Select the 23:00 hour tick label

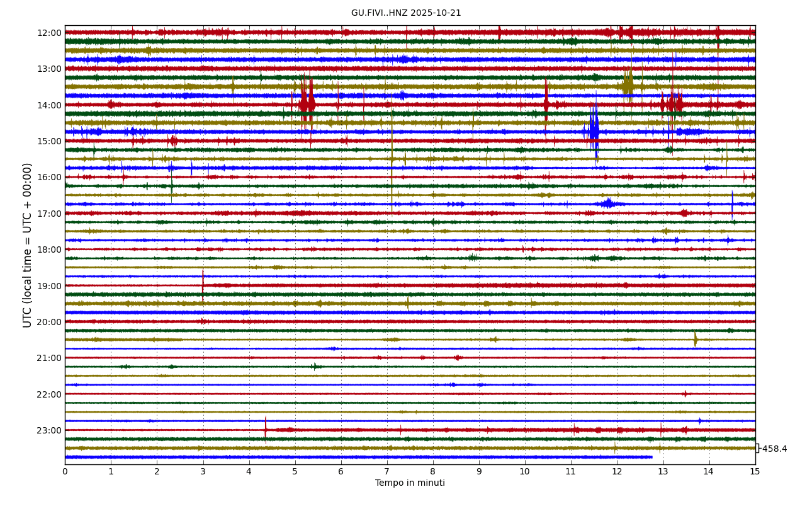[49, 430]
